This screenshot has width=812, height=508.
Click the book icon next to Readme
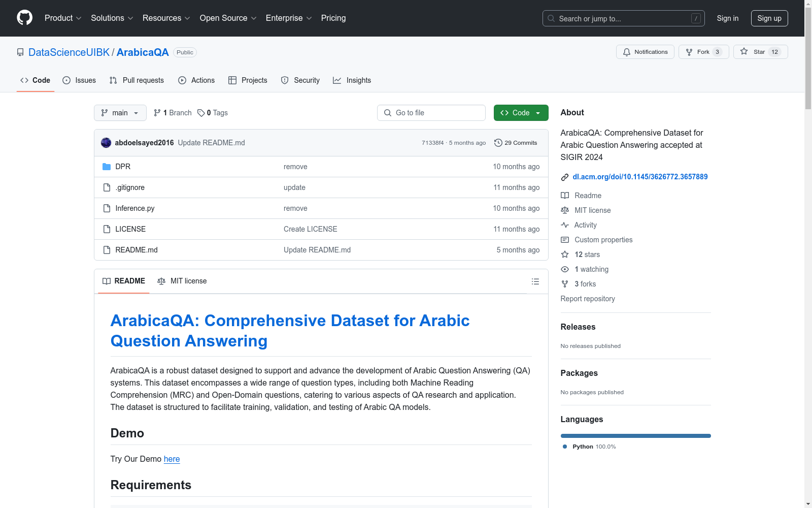click(x=565, y=196)
